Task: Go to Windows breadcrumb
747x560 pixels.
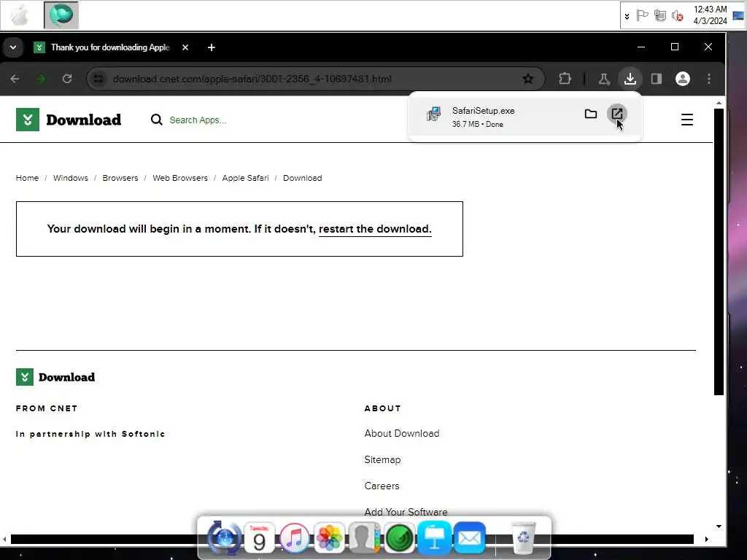Action: coord(71,178)
